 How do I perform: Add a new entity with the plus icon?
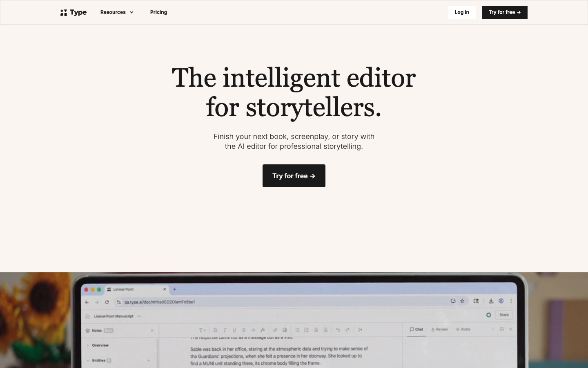point(149,360)
